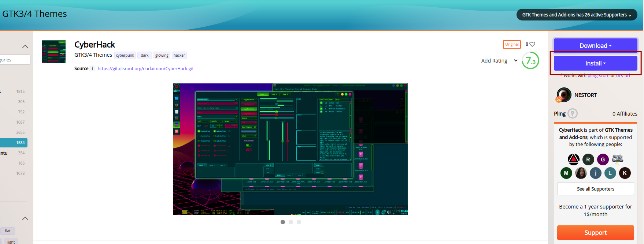Select the highlighted category with 1534 items

(x=14, y=143)
